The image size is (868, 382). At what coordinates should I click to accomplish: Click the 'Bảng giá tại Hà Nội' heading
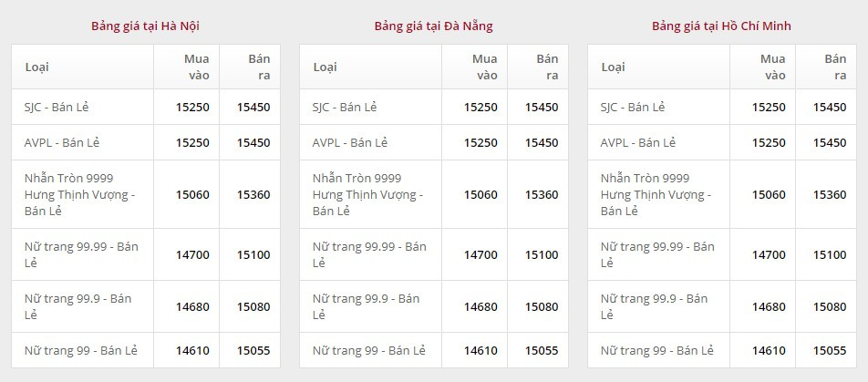146,26
